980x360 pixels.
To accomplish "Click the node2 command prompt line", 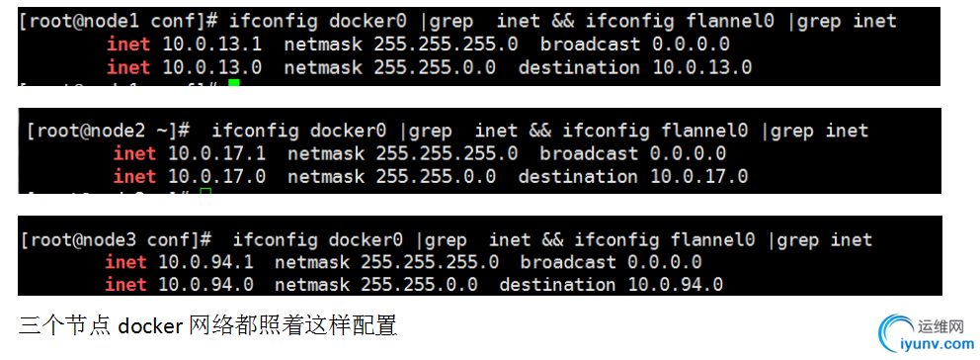I will (x=448, y=131).
